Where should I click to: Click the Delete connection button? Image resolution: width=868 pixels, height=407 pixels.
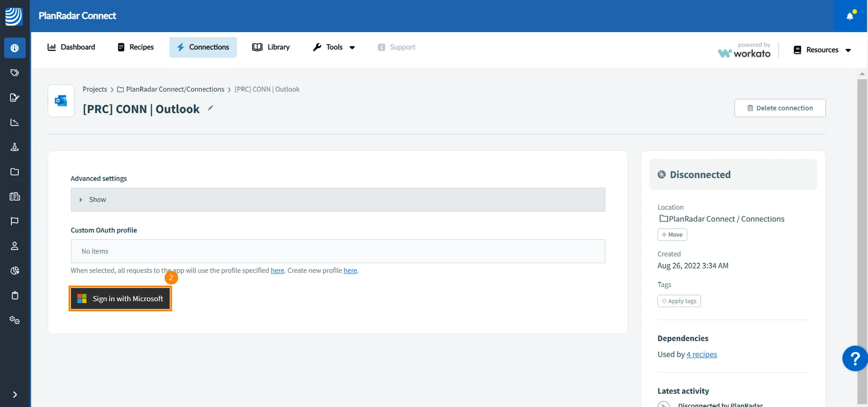780,108
